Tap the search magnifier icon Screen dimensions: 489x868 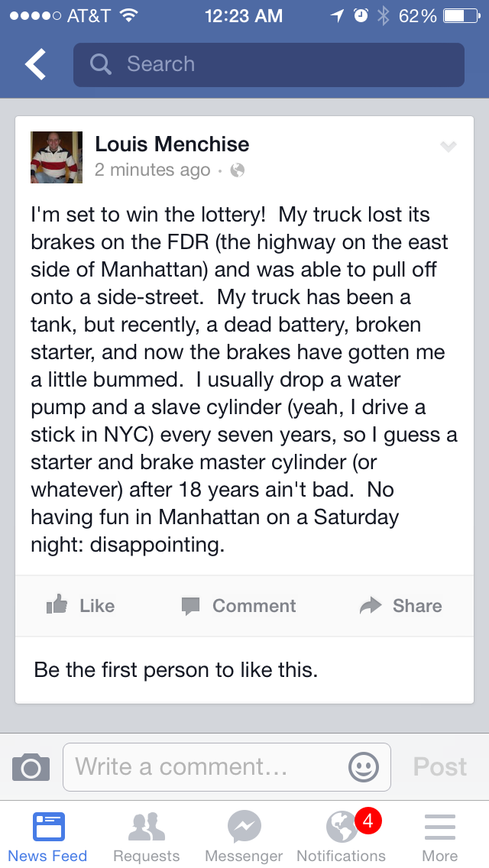tap(100, 64)
